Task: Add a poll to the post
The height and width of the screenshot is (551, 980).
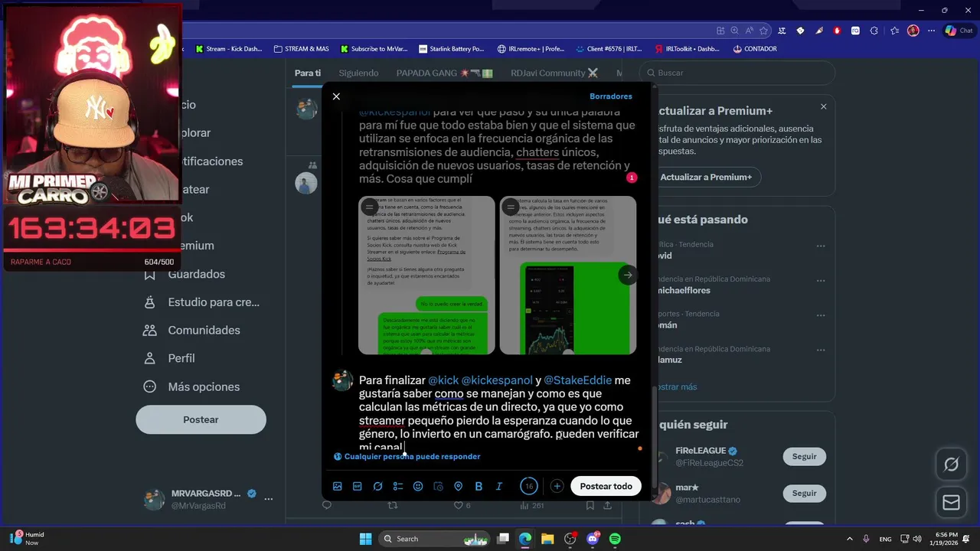Action: (398, 486)
